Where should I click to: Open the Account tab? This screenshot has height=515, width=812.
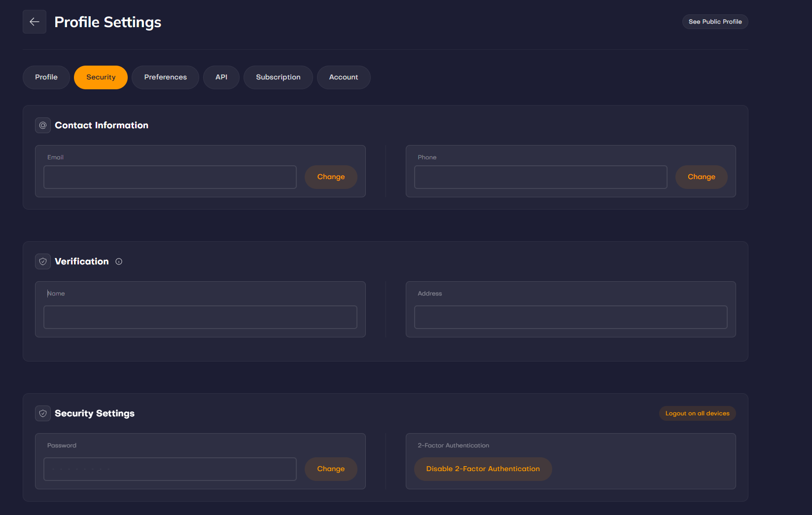(x=344, y=77)
